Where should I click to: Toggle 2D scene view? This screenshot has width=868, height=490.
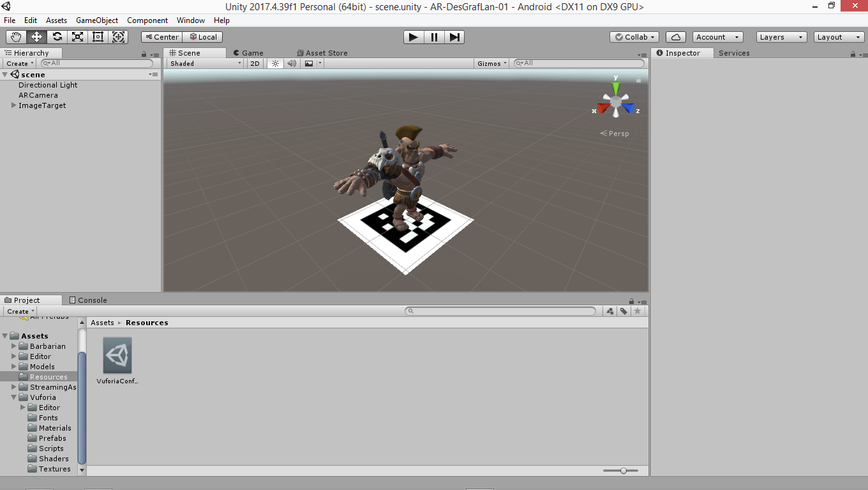tap(255, 63)
